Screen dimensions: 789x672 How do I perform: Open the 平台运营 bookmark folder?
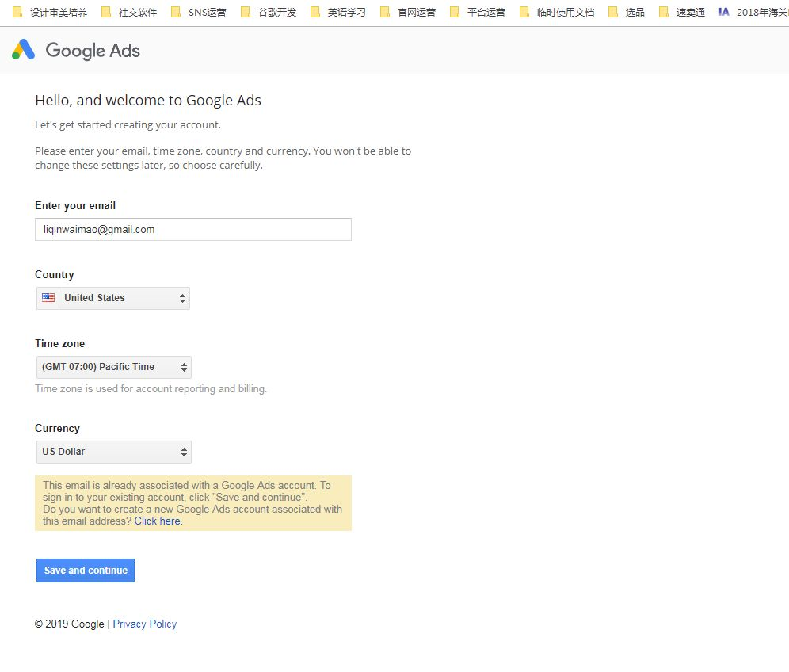click(x=478, y=12)
